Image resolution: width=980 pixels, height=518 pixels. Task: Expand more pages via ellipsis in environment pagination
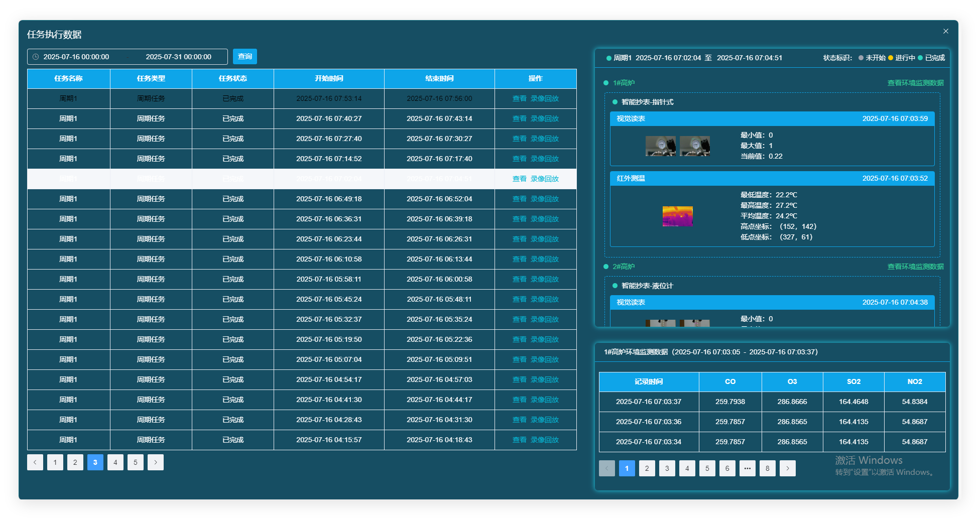(747, 468)
